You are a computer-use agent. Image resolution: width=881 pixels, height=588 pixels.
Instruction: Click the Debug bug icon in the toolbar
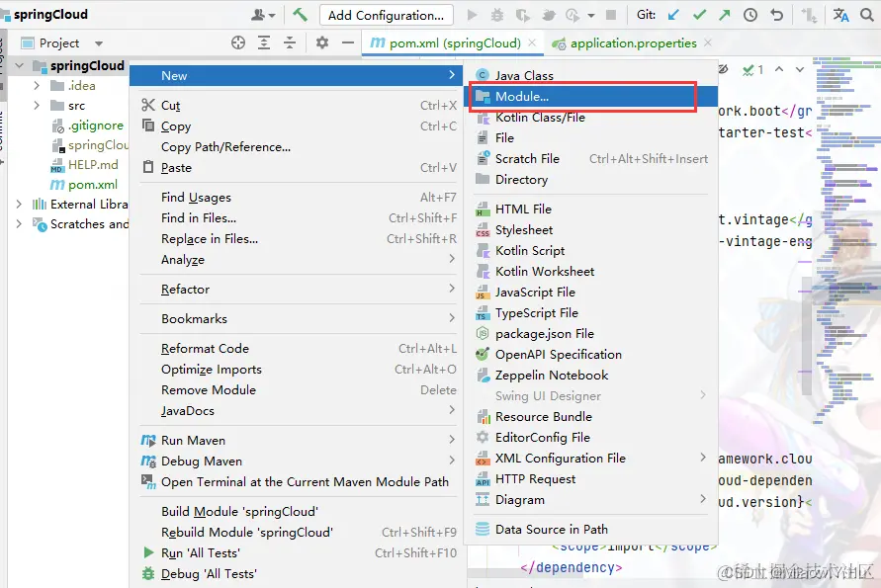coord(497,15)
